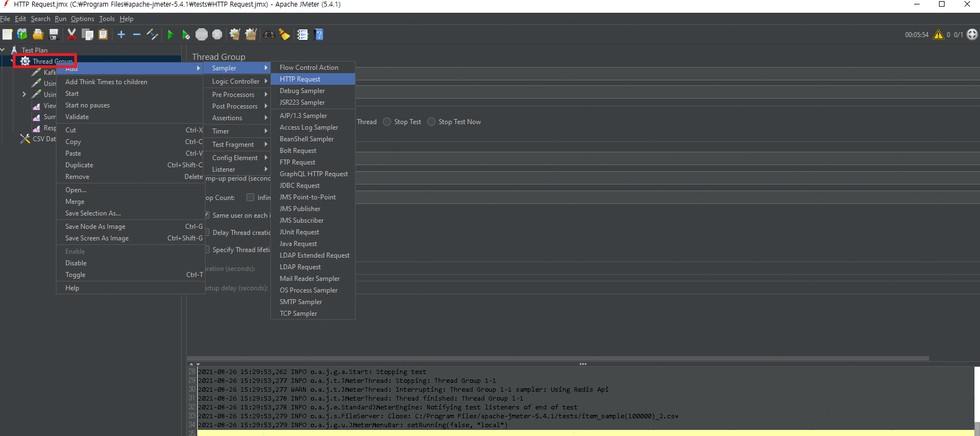Click the Paste clipboard toolbar icon
980x436 pixels.
(103, 34)
